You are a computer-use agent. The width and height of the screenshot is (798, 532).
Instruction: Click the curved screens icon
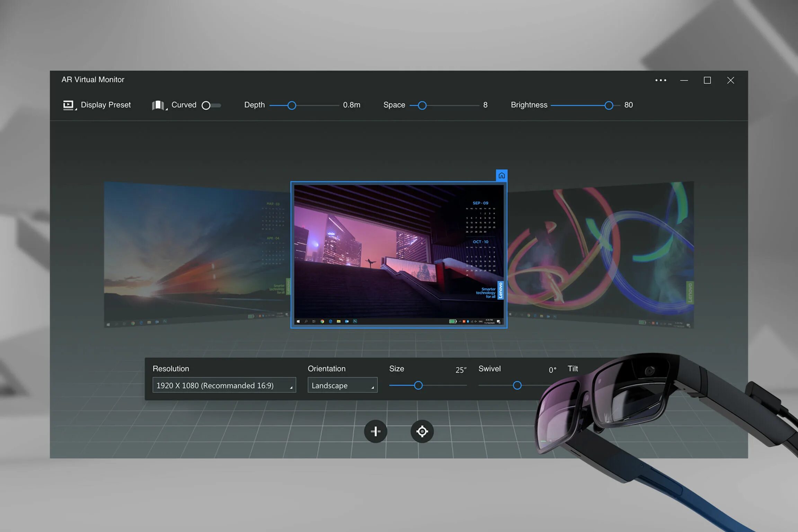tap(158, 105)
